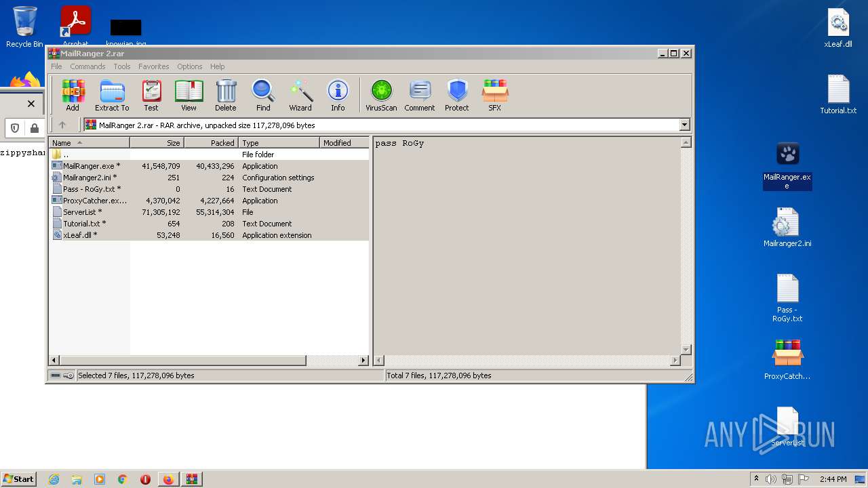Open Chrome from taskbar

(122, 479)
